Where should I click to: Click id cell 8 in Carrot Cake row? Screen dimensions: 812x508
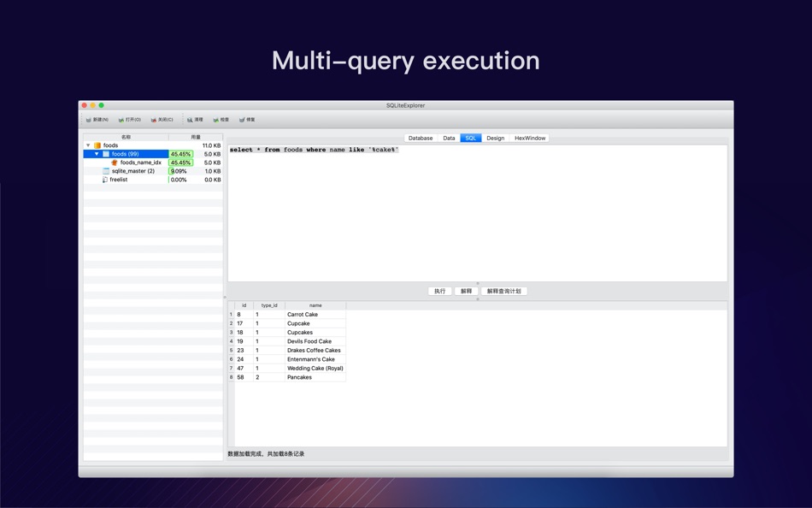click(x=244, y=315)
